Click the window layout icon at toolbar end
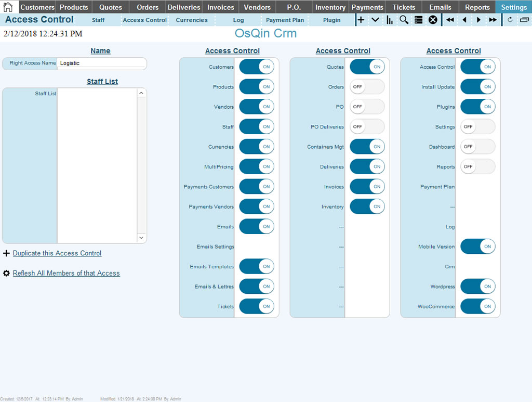Viewport: 532px width, 402px height. tap(525, 20)
